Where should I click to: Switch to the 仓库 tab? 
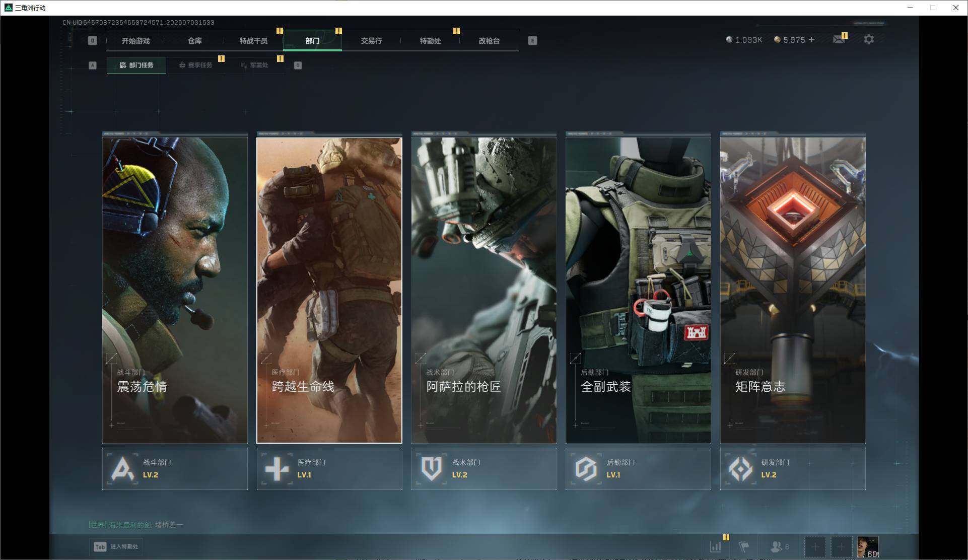click(x=194, y=41)
